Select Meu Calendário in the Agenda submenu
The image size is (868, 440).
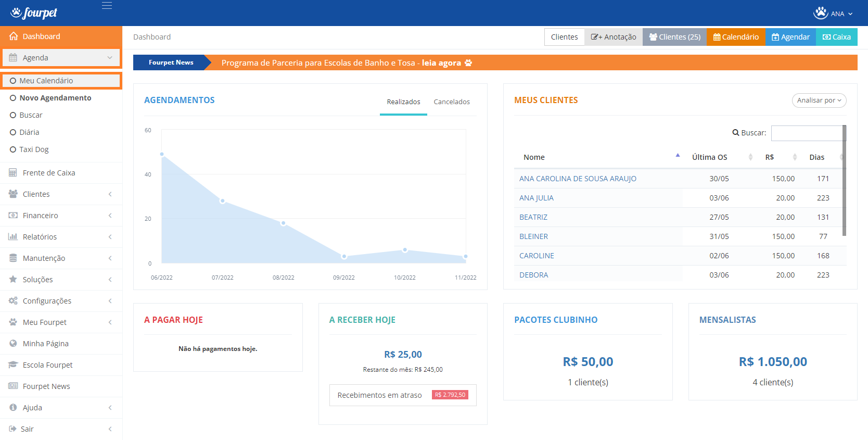[x=61, y=81]
